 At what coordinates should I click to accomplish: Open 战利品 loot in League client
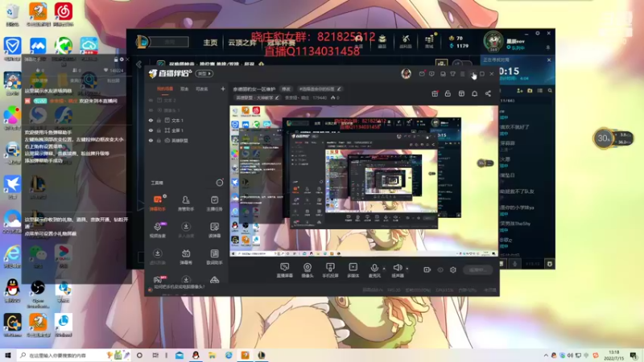pyautogui.click(x=406, y=41)
